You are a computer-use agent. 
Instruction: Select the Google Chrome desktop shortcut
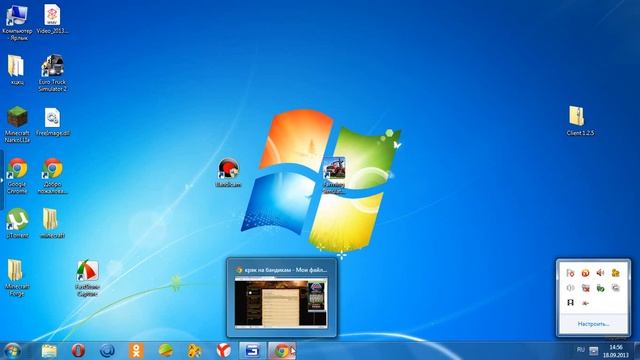coord(17,176)
